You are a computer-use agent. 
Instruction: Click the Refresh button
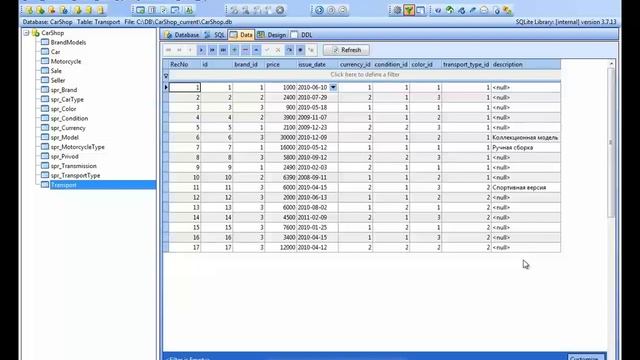coord(346,50)
